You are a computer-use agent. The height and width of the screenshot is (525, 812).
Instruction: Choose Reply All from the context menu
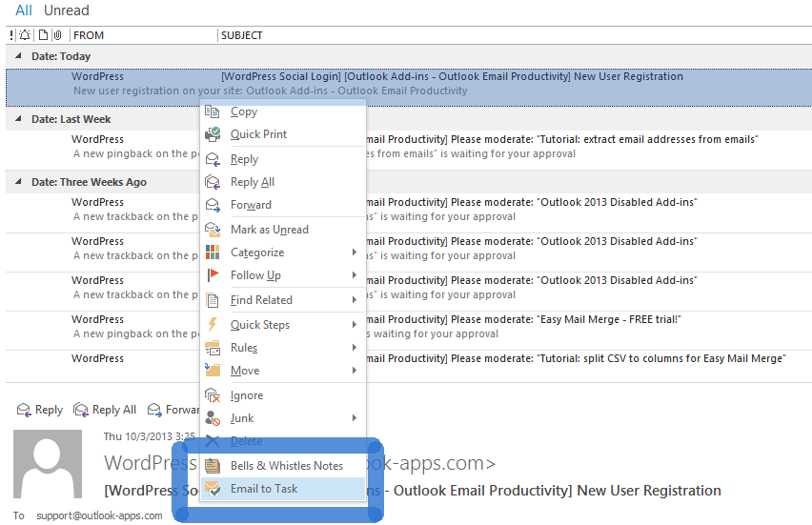(x=283, y=182)
